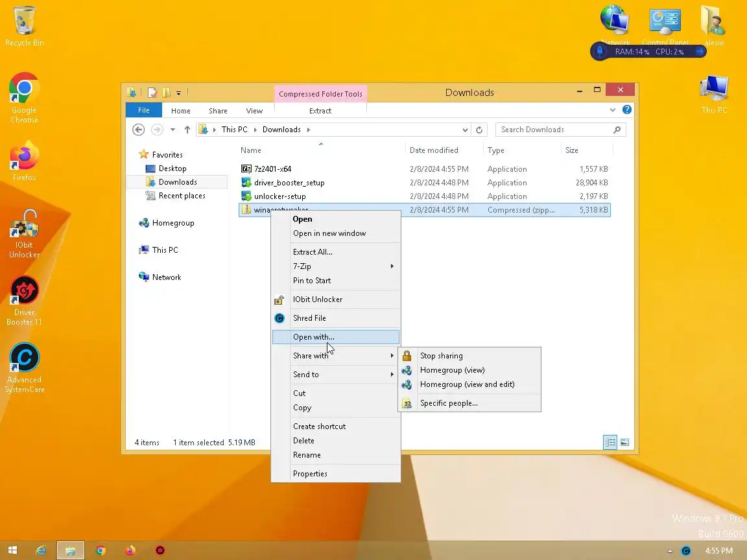This screenshot has width=747, height=560.
Task: Click the Properties quick access toolbar icon
Action: (152, 93)
